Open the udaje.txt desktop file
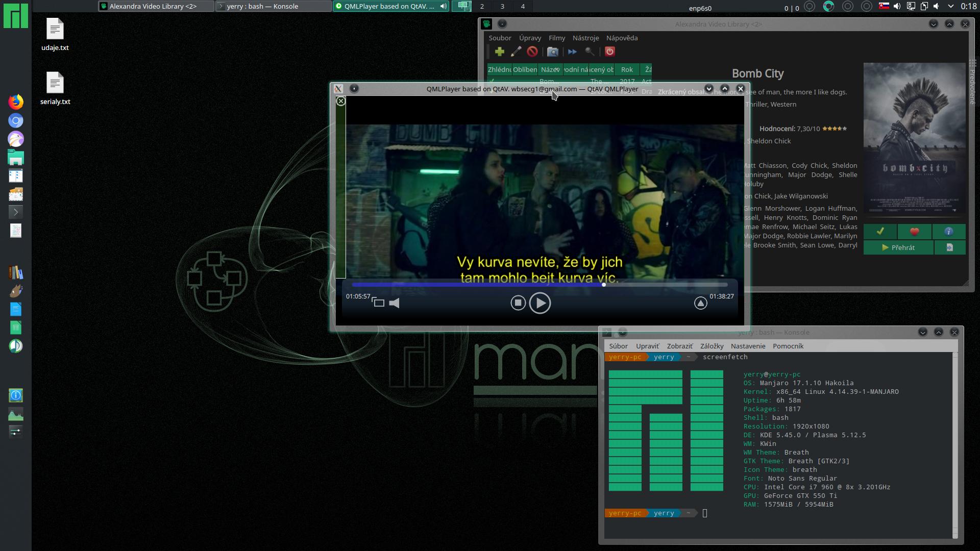This screenshot has height=551, width=980. (x=55, y=34)
